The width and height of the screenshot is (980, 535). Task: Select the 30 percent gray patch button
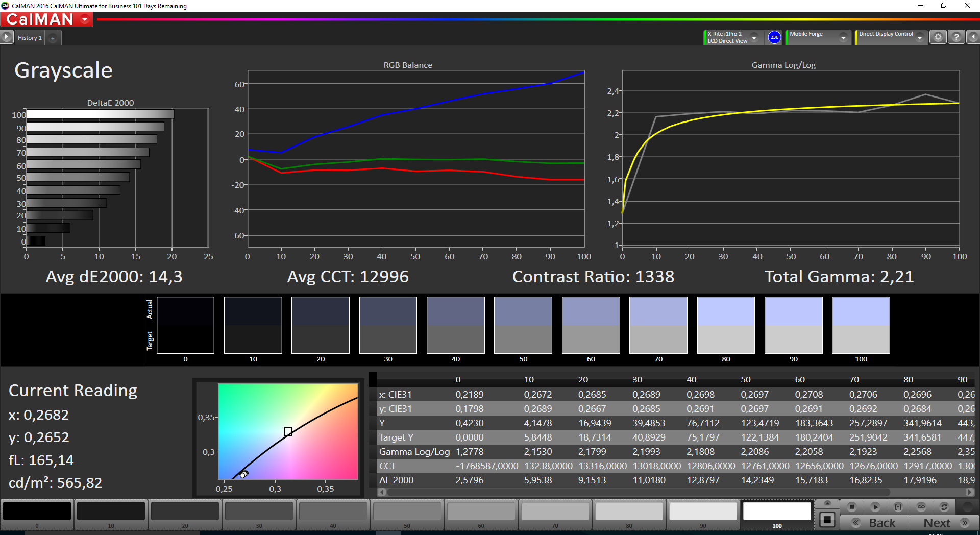point(259,515)
